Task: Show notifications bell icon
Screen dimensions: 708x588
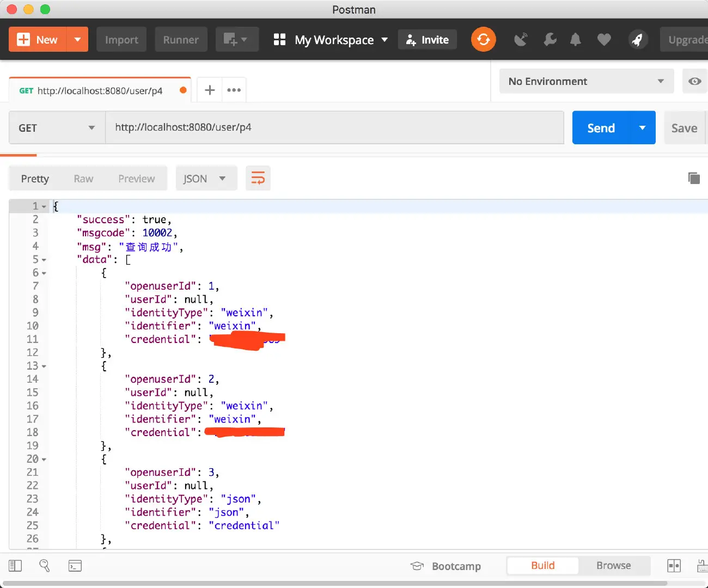Action: click(x=576, y=40)
